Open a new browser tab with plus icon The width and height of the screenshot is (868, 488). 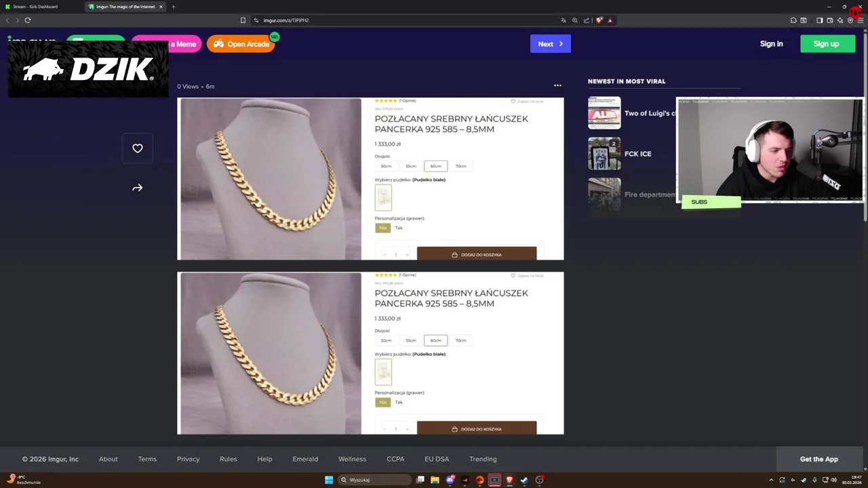(173, 7)
